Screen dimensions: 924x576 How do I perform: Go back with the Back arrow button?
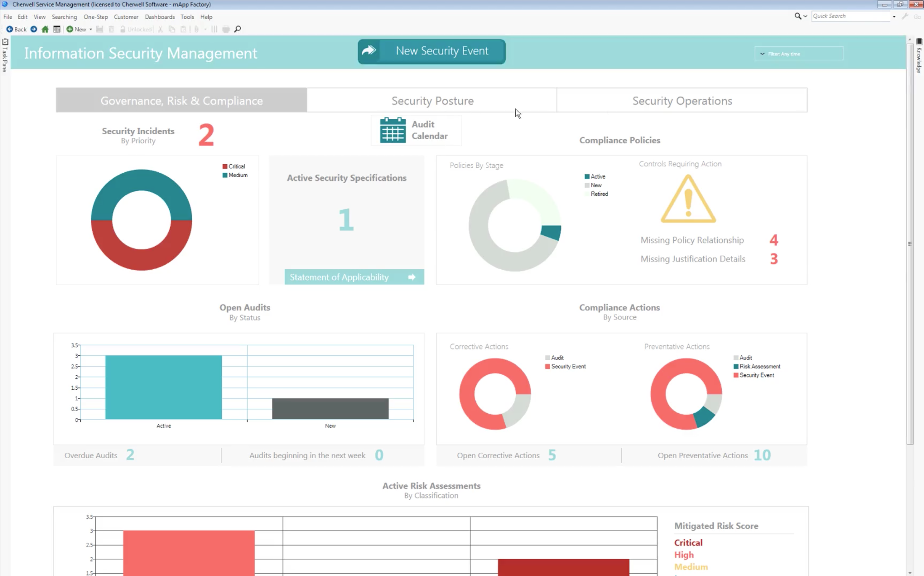16,29
